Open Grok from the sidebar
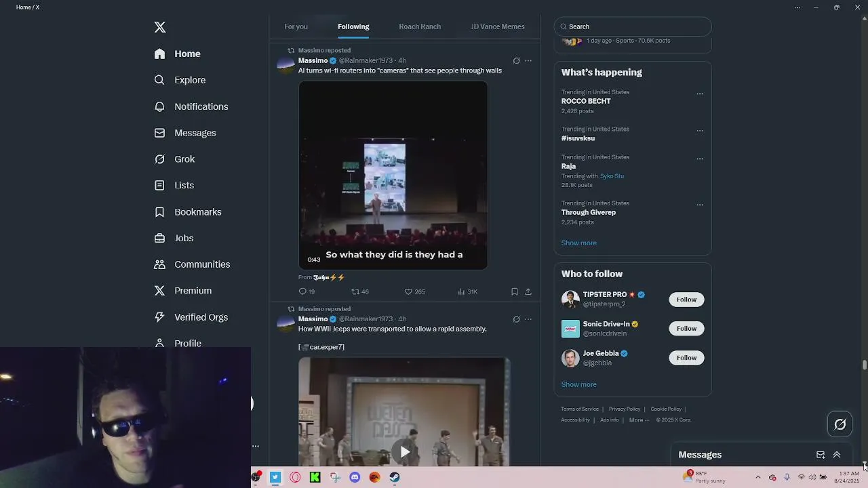868x488 pixels. (x=175, y=159)
